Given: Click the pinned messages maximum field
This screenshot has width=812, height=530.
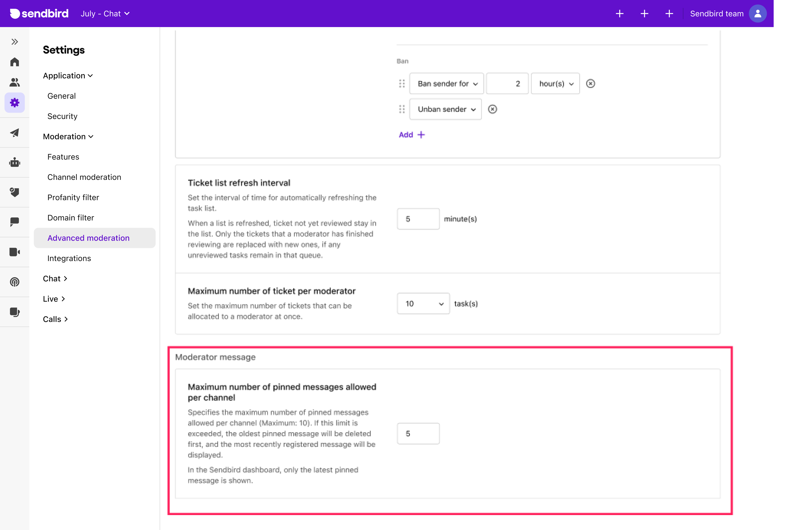Looking at the screenshot, I should [x=418, y=433].
